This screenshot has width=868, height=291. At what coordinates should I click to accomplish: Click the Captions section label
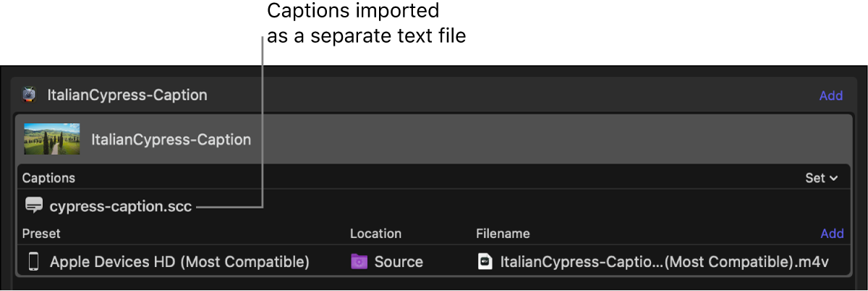48,178
